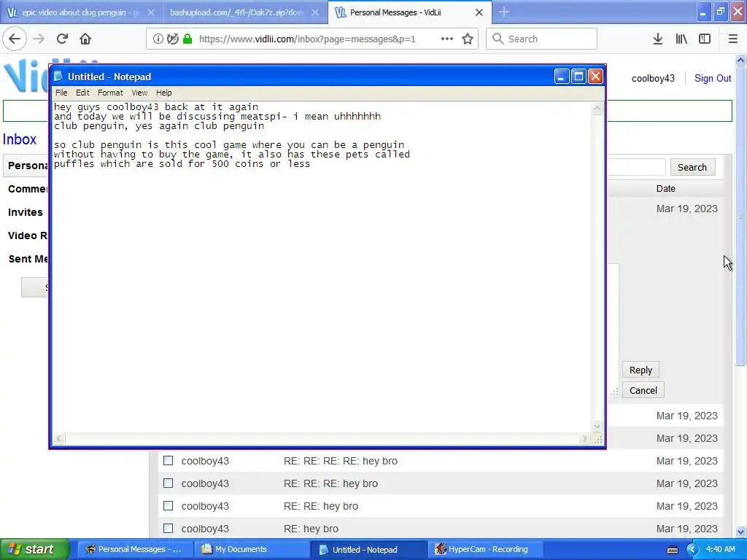Viewport: 747px width, 560px height.
Task: Open the Firefox hamburger menu
Action: [x=732, y=39]
